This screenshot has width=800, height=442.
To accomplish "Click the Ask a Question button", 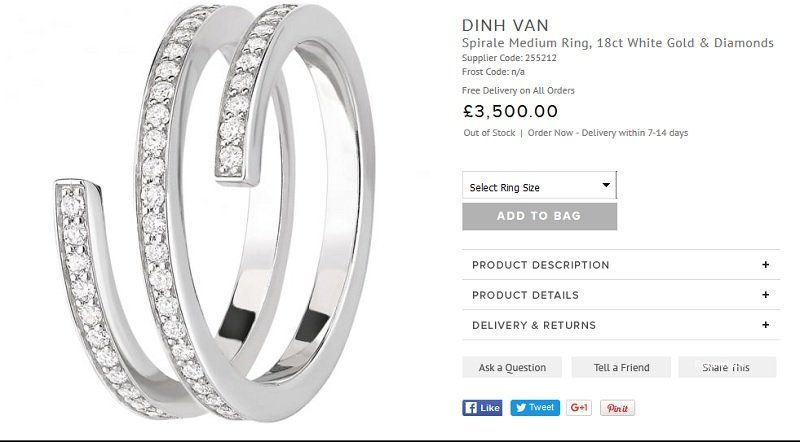I will (x=512, y=367).
